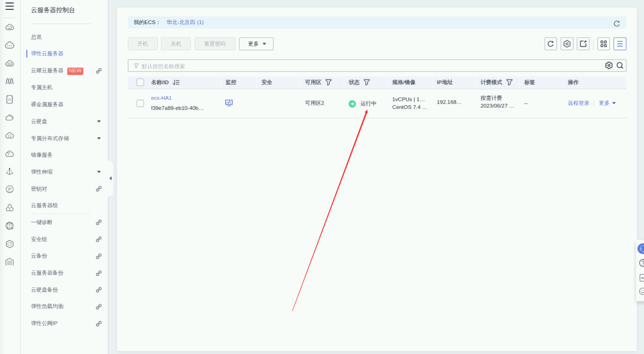Screen dimensions: 644x354
Task: Open the external link beside 安全组
Action: tap(99, 239)
